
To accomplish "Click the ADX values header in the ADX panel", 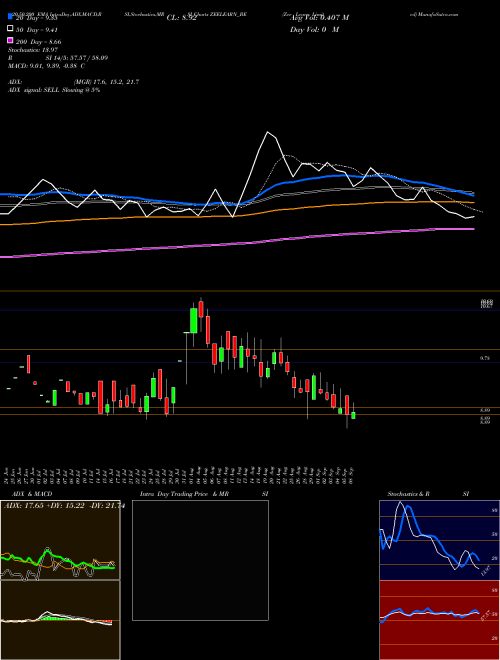I will click(x=64, y=506).
